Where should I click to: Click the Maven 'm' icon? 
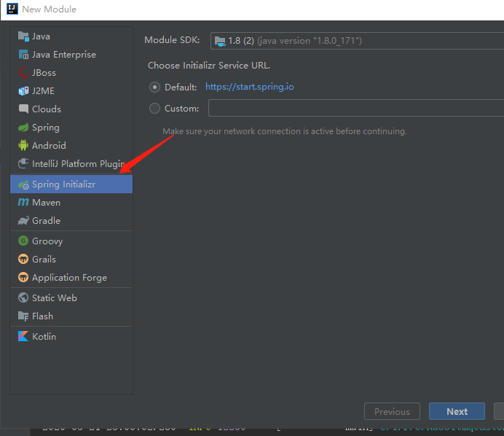pyautogui.click(x=23, y=203)
